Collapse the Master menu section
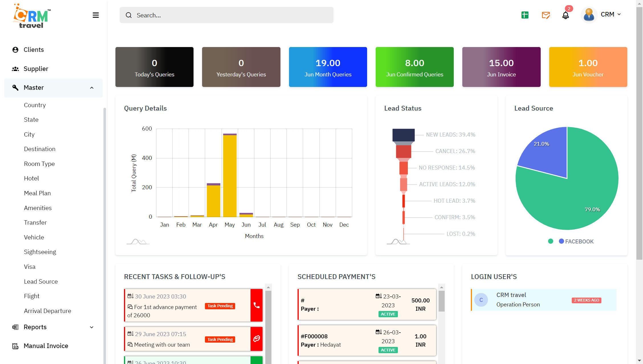The image size is (643, 364). (92, 87)
